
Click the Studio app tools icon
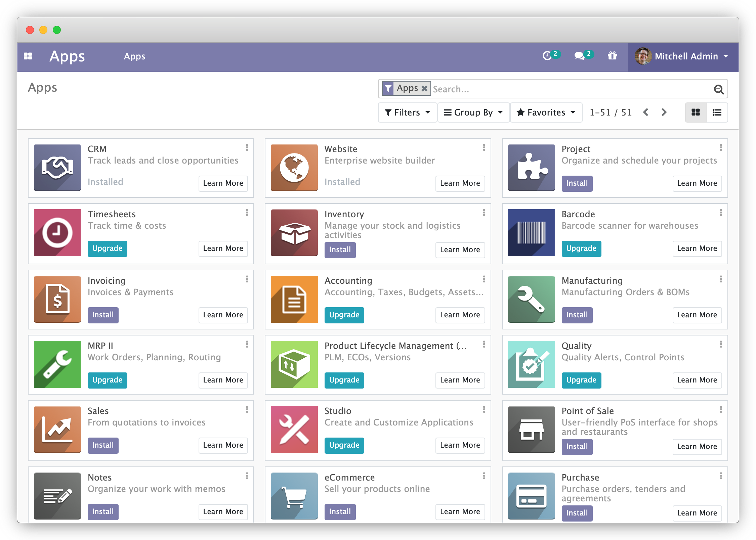click(294, 430)
